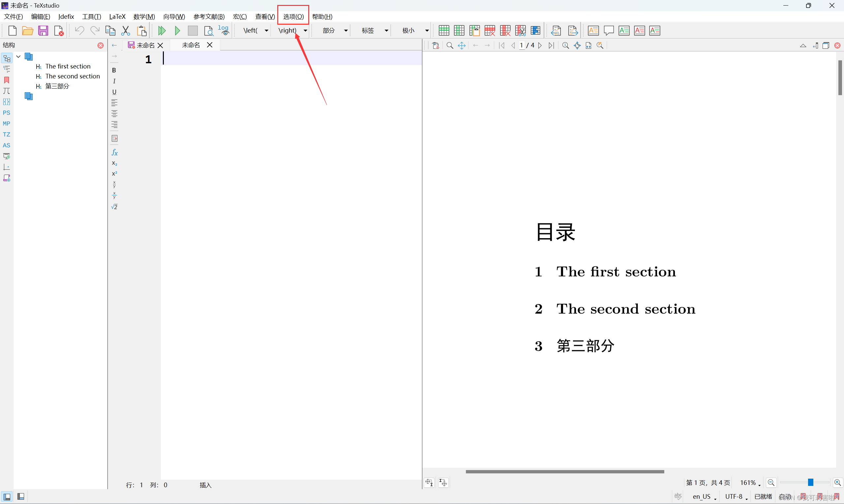Show the bookmarks panel red icon
Screen dimensions: 844x504
pos(7,80)
